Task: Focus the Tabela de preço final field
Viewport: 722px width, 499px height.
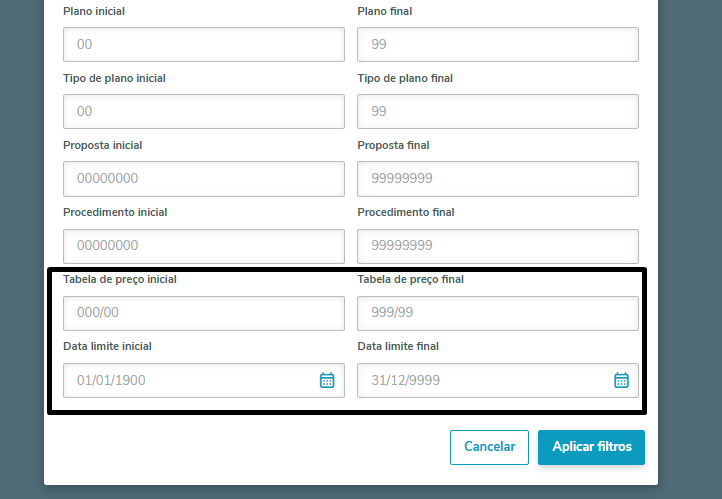Action: click(498, 313)
